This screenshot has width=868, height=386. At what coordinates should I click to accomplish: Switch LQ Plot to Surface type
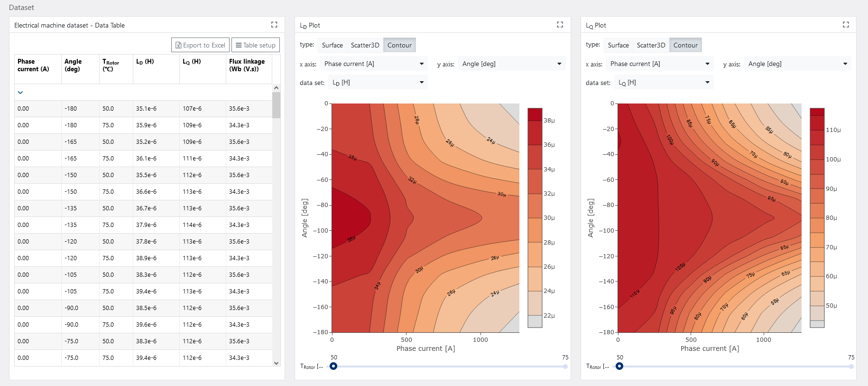pos(618,45)
